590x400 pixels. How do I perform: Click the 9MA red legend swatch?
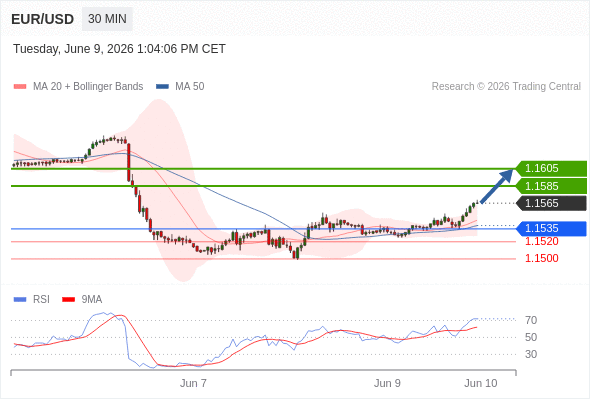tap(68, 300)
